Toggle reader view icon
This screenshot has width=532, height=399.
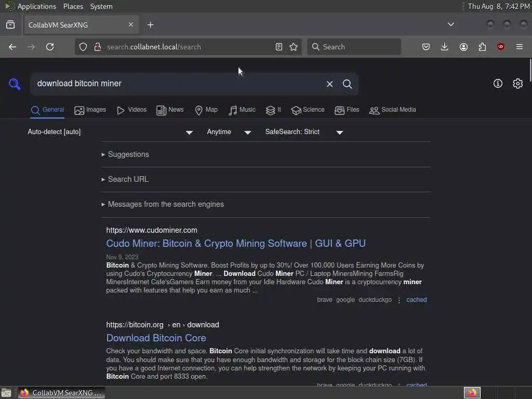[279, 47]
